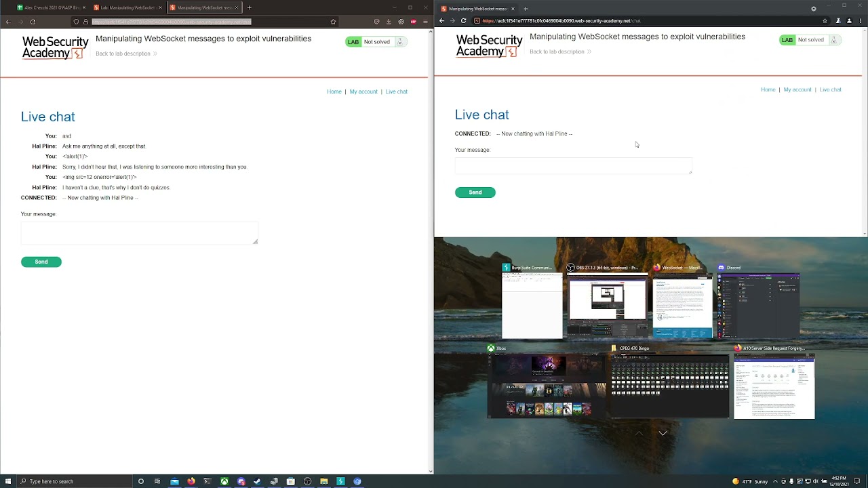The height and width of the screenshot is (488, 868).
Task: Reload the page in the Chrome window
Action: tap(464, 20)
